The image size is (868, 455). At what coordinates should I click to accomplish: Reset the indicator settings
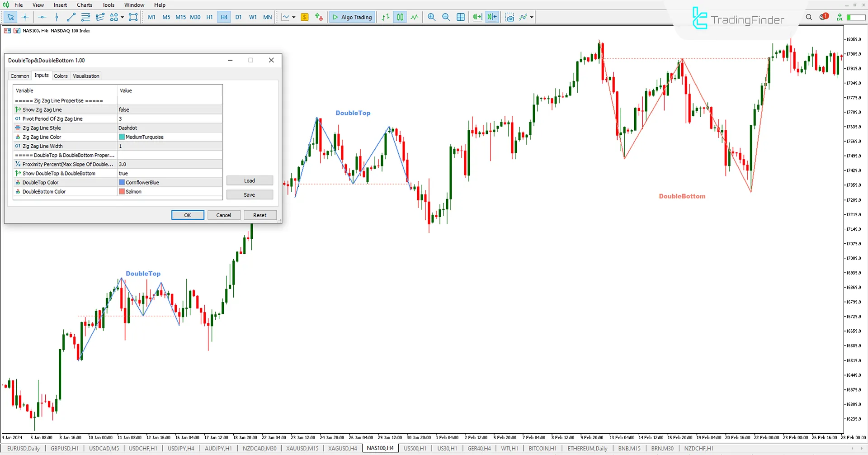[x=260, y=215]
